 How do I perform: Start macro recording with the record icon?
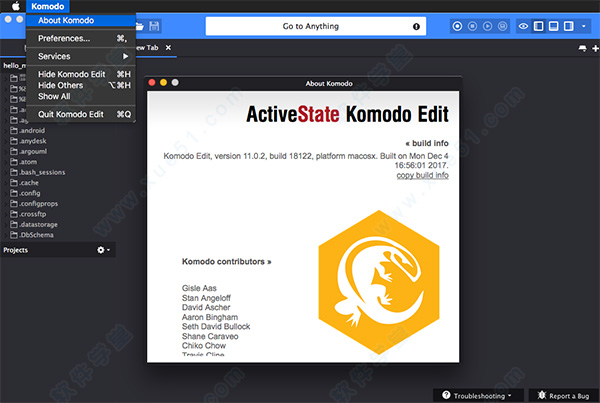coord(457,26)
